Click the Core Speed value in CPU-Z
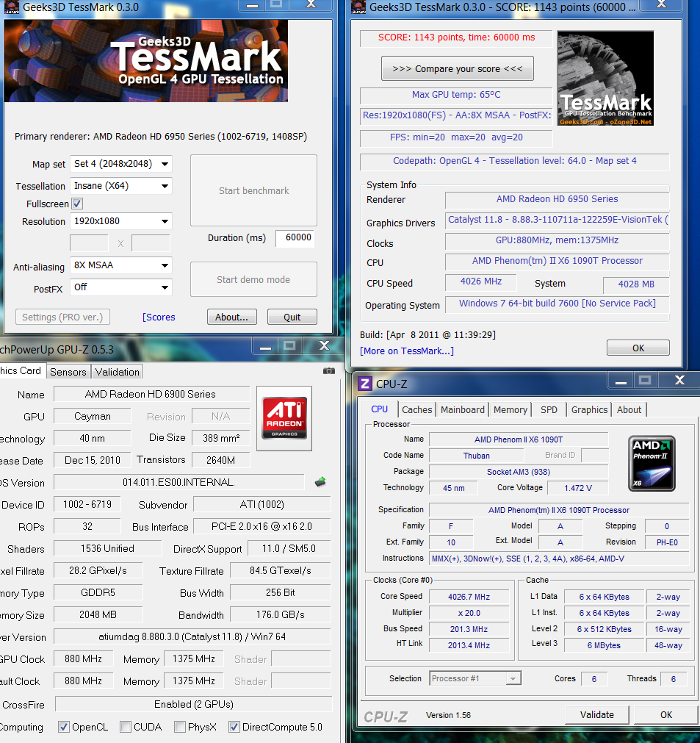Screen dimensions: 700x743 tap(469, 597)
